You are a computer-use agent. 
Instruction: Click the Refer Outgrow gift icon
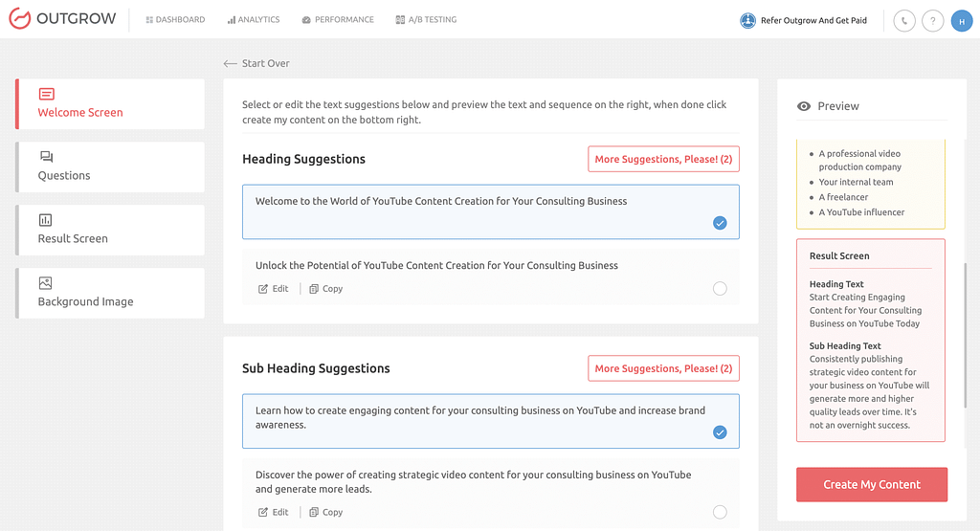pyautogui.click(x=748, y=20)
